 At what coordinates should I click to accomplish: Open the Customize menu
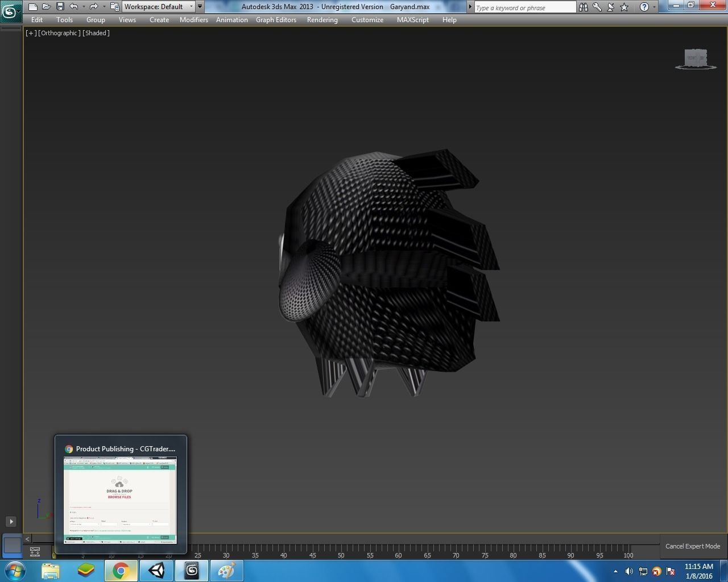pos(367,20)
